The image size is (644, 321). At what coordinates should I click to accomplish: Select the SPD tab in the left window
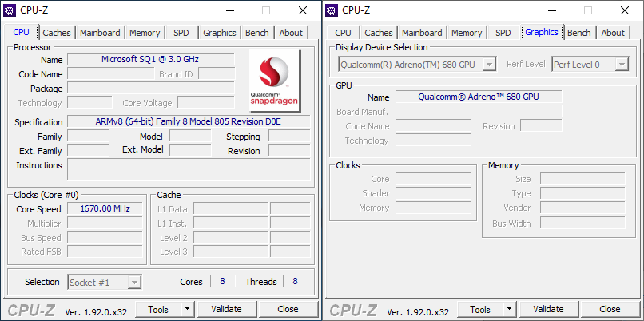pyautogui.click(x=181, y=33)
